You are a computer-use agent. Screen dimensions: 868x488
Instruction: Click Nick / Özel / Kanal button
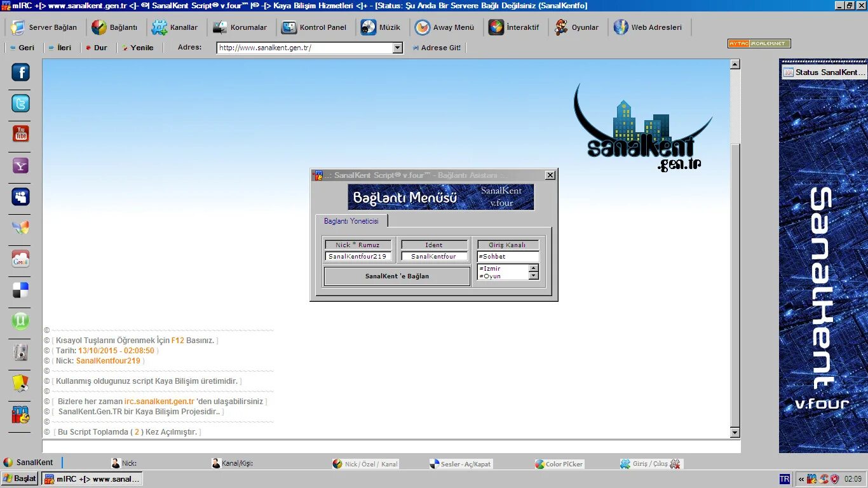pyautogui.click(x=365, y=464)
